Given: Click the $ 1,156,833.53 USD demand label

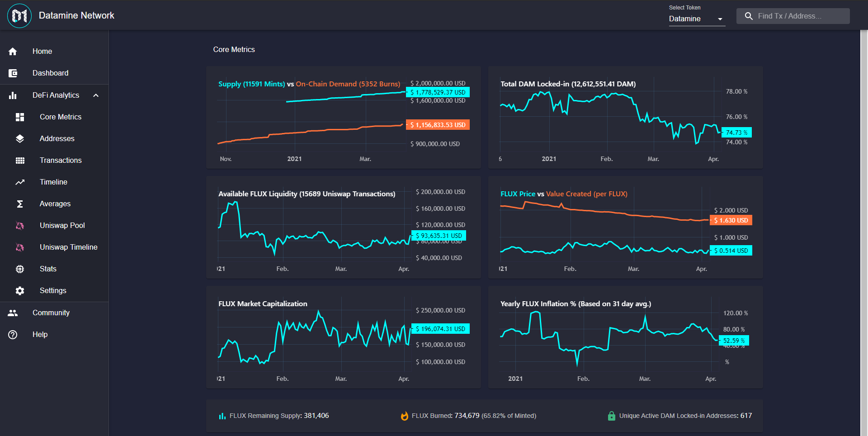Looking at the screenshot, I should 438,125.
